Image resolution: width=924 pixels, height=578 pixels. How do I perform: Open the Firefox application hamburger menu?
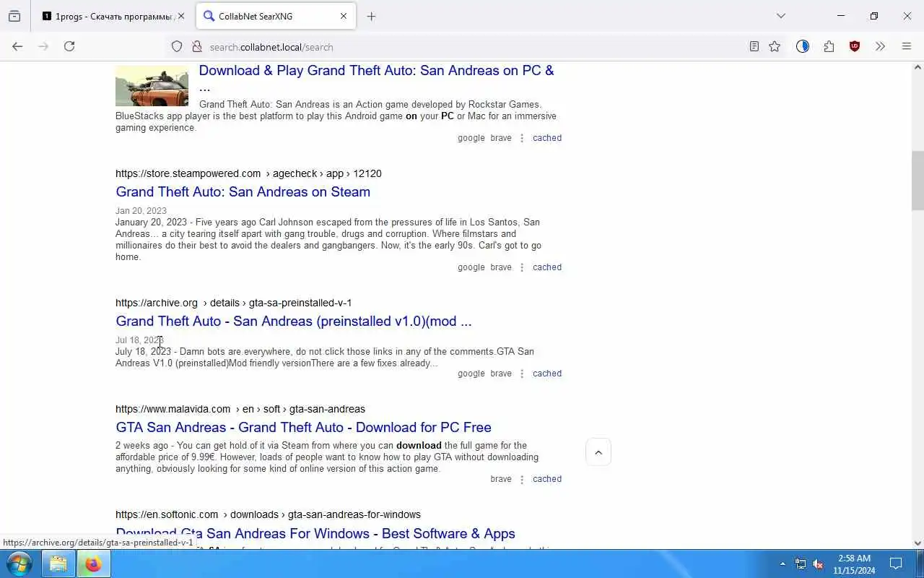(x=907, y=46)
